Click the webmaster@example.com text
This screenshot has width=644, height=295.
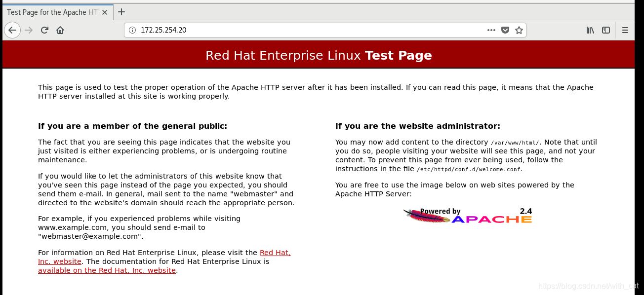pyautogui.click(x=90, y=236)
